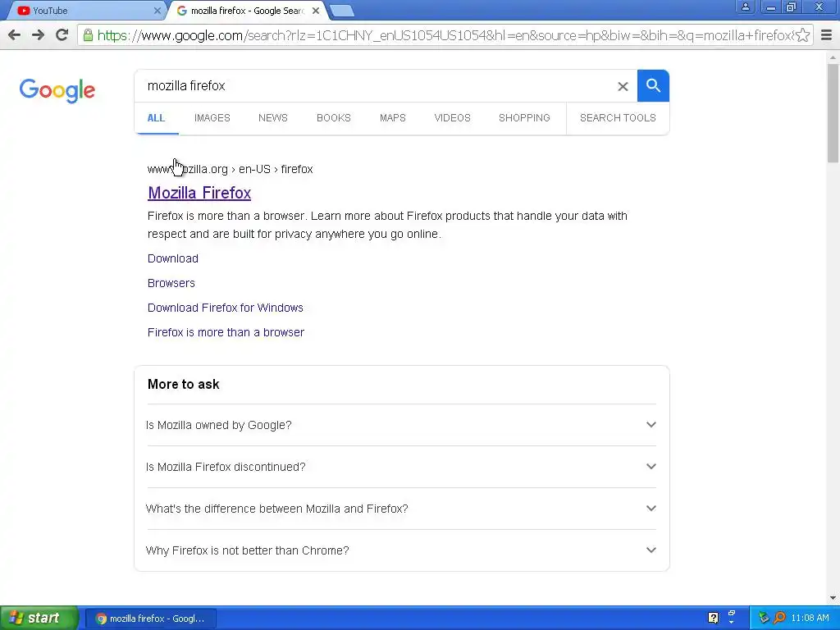
Task: Go to Google home via the logo
Action: (x=57, y=90)
